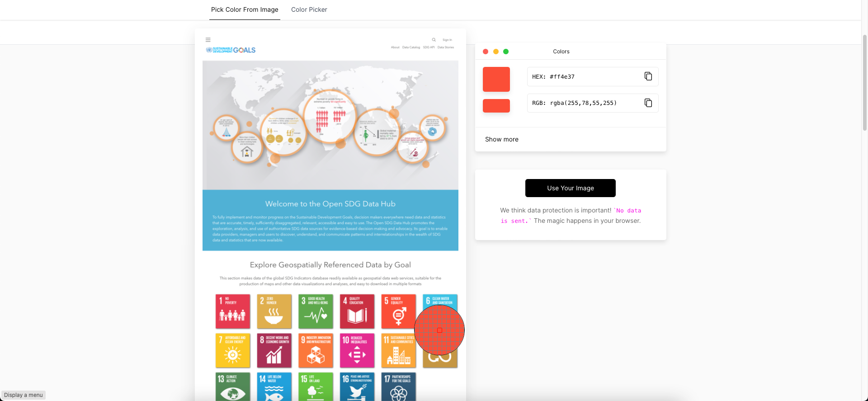Screen dimensions: 868x401
Task: Click the Use Your Image button
Action: pos(571,188)
